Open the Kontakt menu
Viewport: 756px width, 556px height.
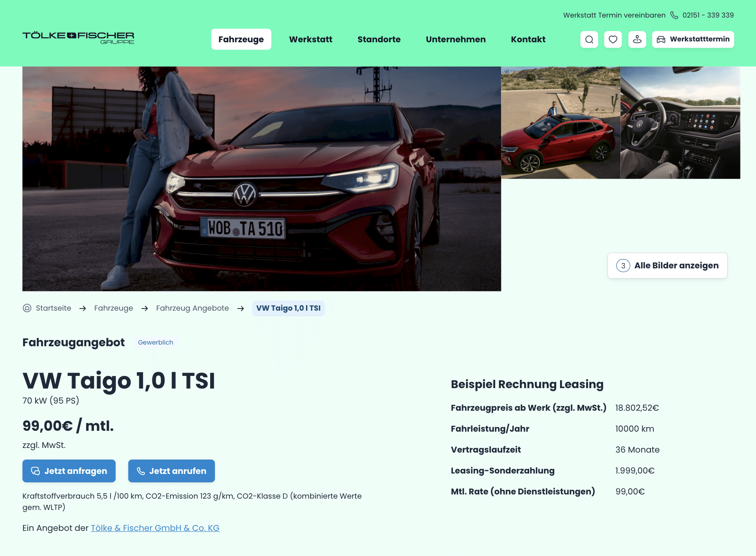528,39
